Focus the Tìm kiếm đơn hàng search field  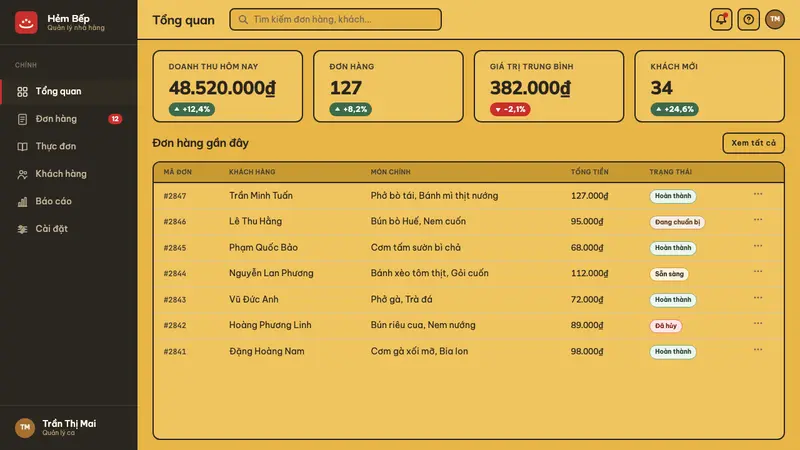[335, 19]
